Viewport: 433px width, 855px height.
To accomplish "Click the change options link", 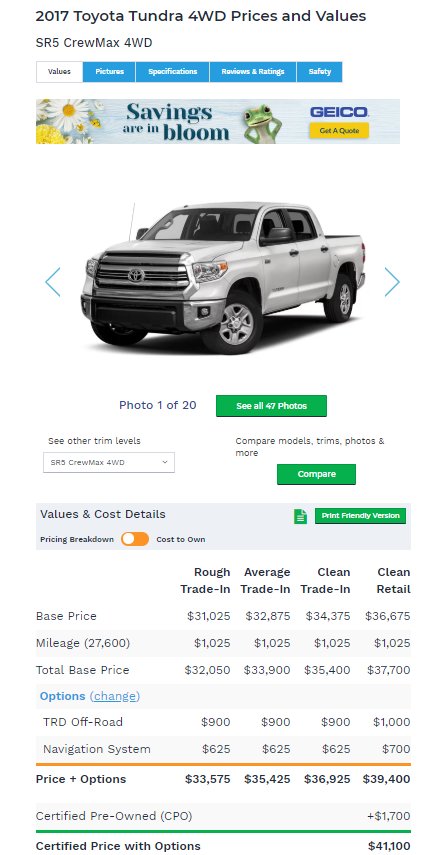I will (x=115, y=696).
